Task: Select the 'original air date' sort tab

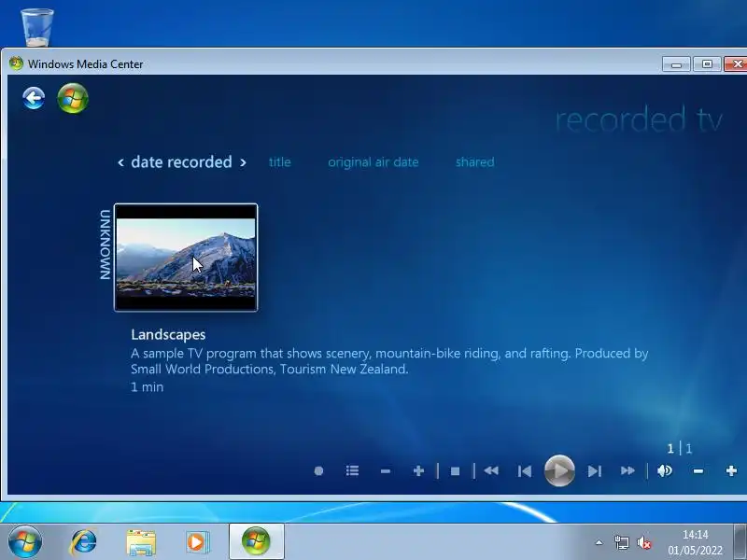Action: click(x=373, y=162)
